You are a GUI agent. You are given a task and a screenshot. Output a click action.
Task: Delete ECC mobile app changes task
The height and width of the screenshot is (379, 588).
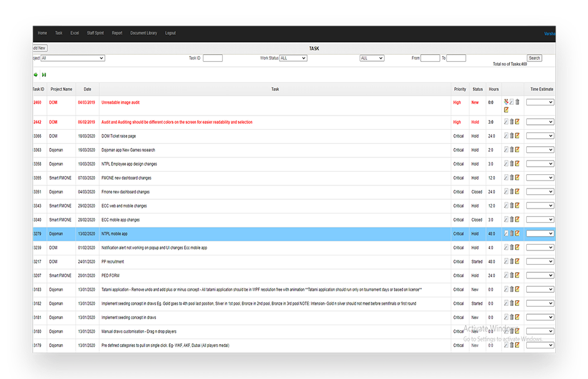tap(511, 219)
